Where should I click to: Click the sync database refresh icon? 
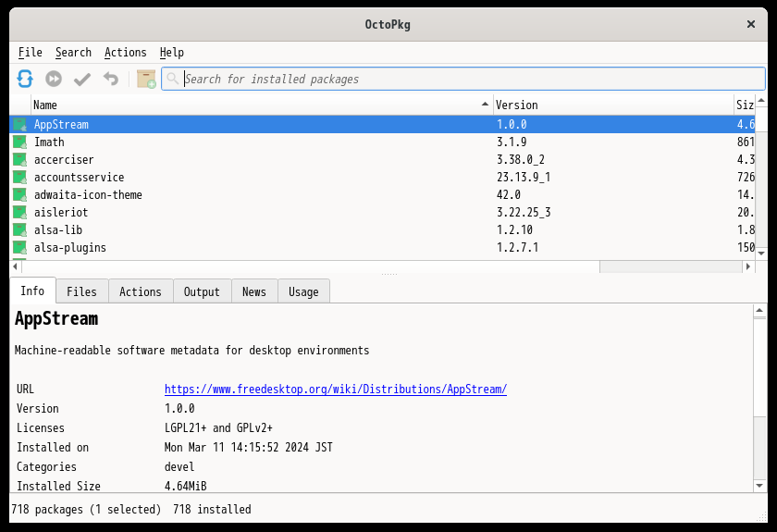point(25,79)
